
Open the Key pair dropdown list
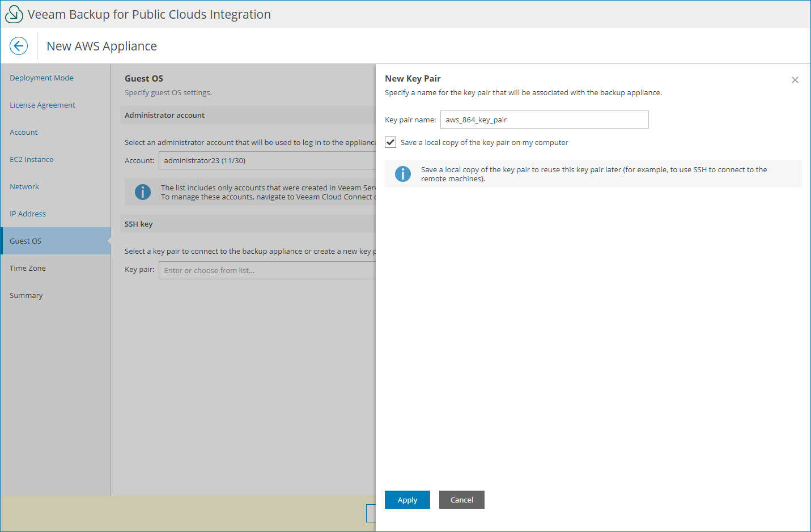[x=266, y=270]
